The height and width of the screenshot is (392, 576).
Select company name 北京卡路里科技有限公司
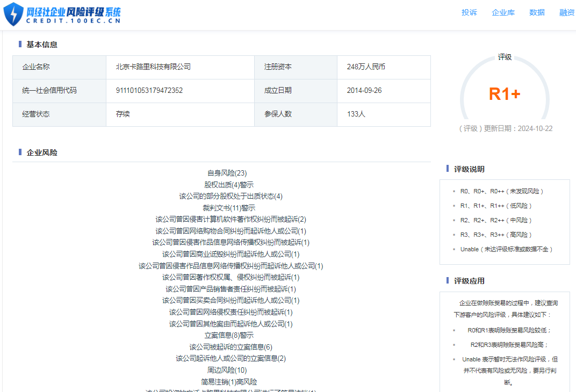(153, 67)
